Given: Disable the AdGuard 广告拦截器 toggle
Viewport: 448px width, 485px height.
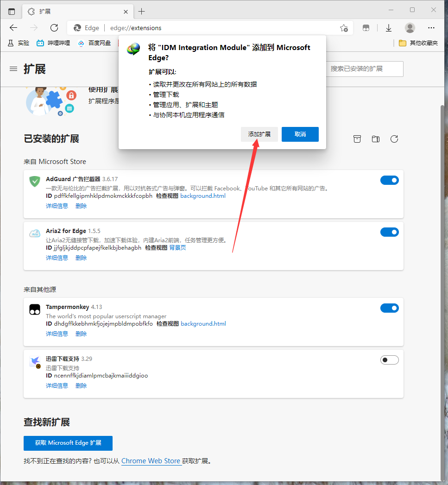Looking at the screenshot, I should 389,180.
